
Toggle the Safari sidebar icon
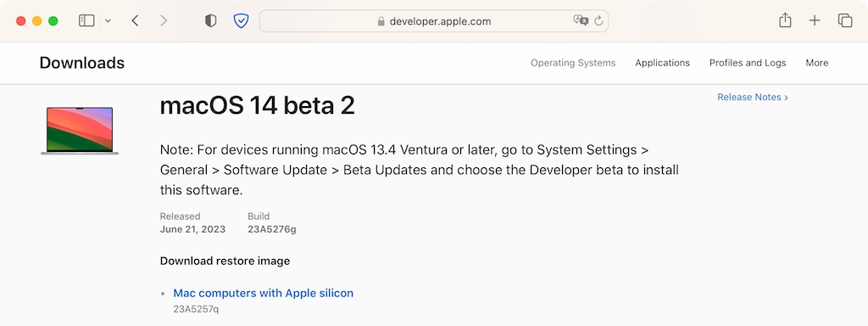click(x=86, y=21)
